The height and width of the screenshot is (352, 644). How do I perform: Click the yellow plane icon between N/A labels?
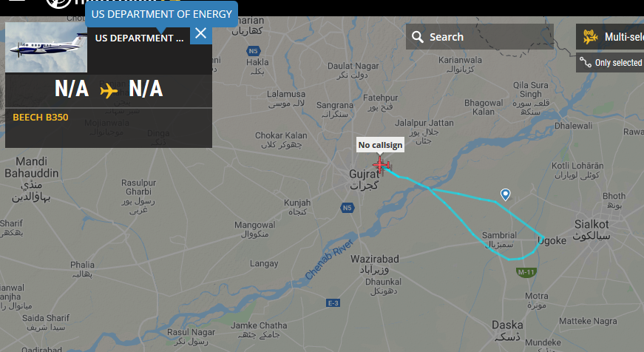[109, 90]
